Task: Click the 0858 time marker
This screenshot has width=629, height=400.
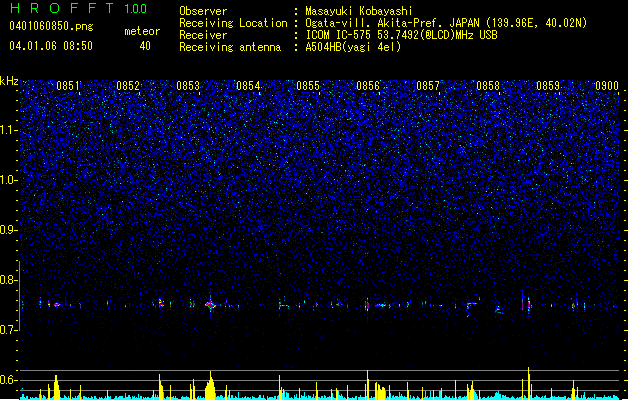Action: tap(488, 86)
